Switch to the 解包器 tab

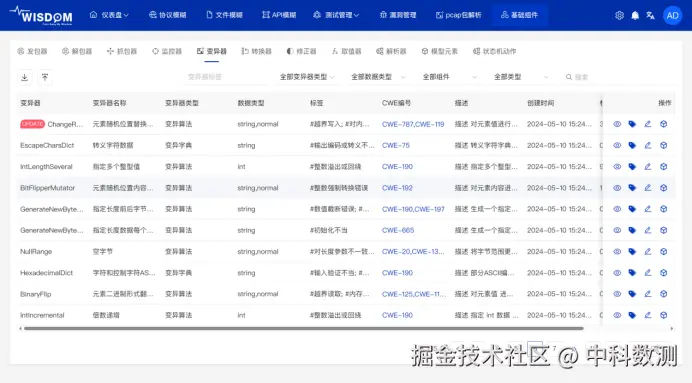pos(77,51)
